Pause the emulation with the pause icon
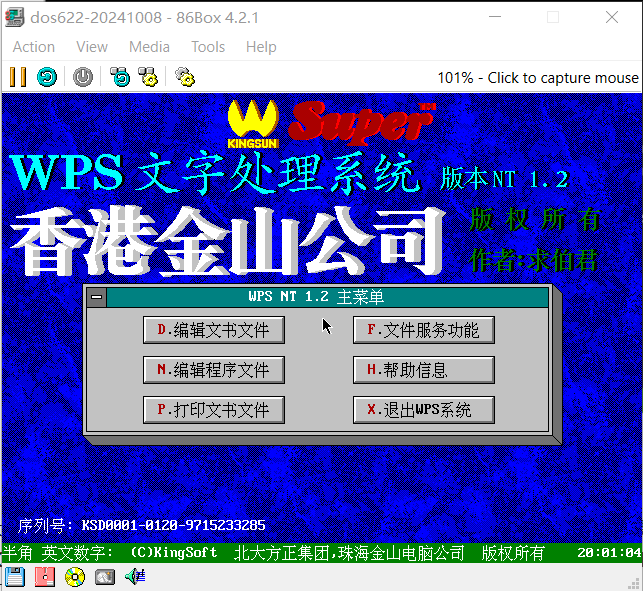This screenshot has width=643, height=591. coord(18,77)
